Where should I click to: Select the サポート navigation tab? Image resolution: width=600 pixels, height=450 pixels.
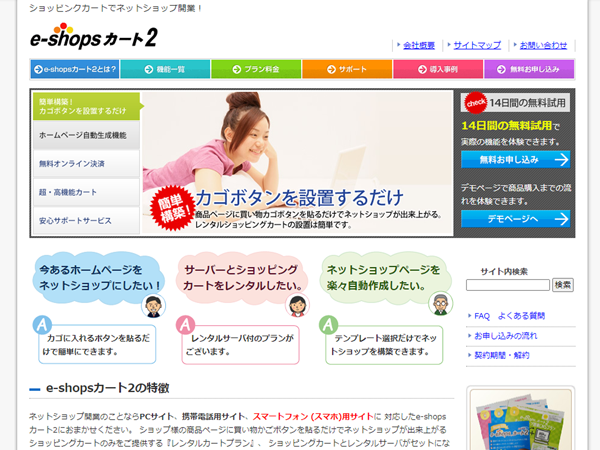click(347, 69)
